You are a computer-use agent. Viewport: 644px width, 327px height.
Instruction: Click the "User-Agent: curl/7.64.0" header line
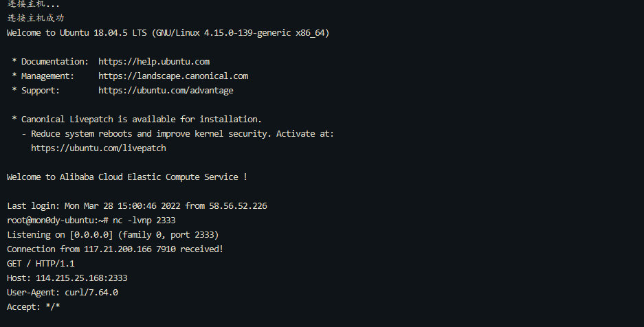(62, 293)
